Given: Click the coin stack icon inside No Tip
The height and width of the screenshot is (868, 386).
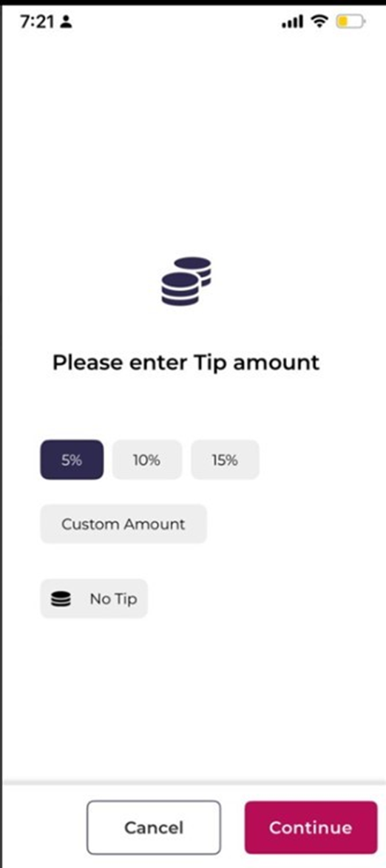Looking at the screenshot, I should pos(61,599).
